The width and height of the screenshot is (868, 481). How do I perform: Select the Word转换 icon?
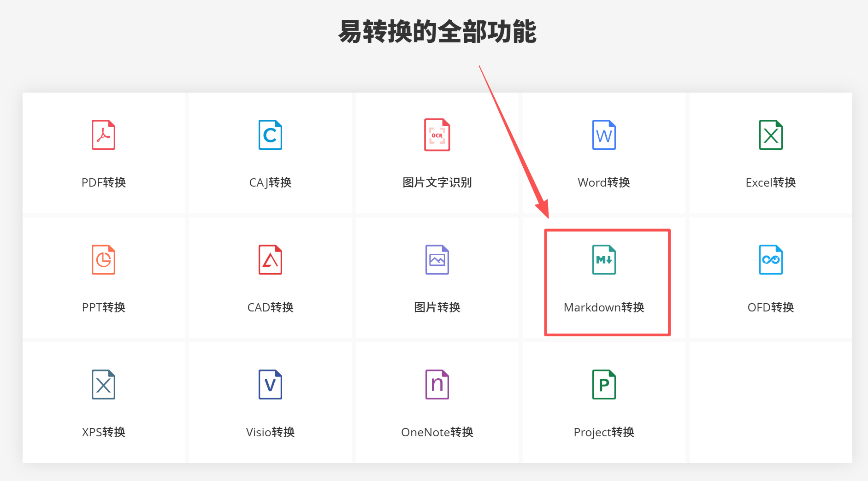tap(603, 135)
